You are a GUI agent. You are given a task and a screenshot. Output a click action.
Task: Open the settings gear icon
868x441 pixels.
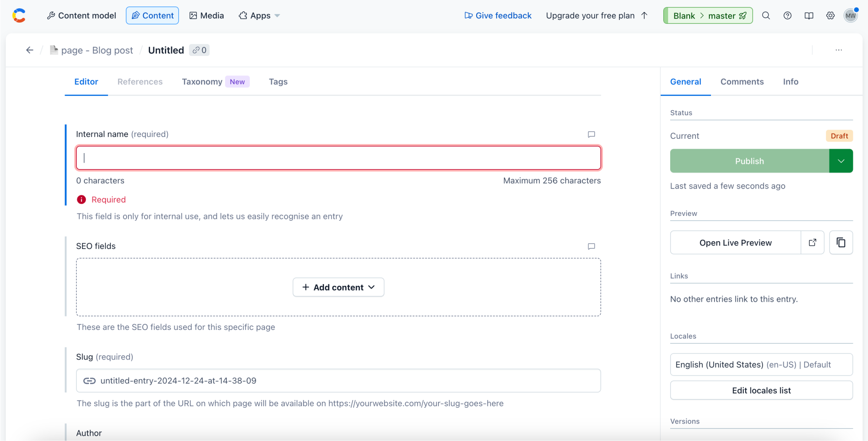click(x=830, y=15)
